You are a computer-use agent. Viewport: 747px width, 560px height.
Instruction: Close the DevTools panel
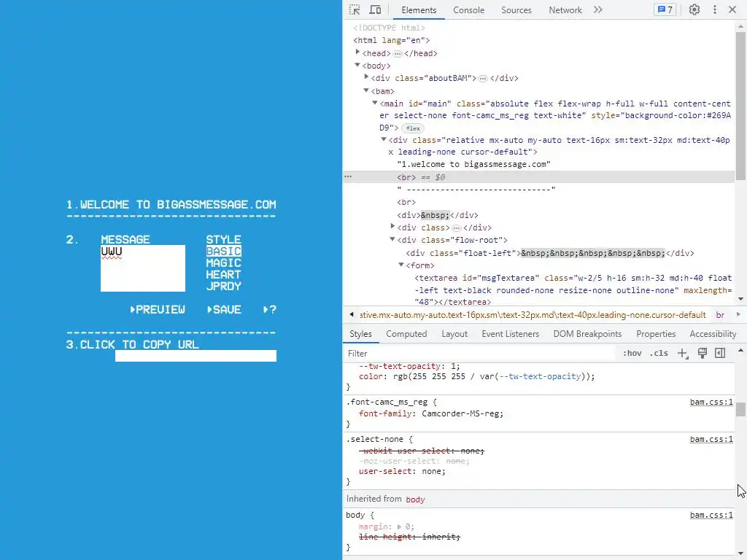732,9
